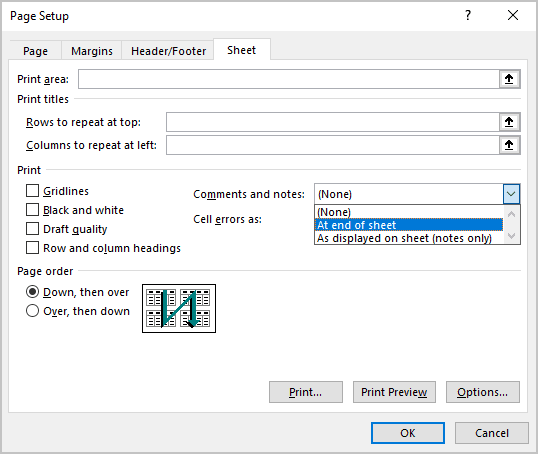Choose At end of sheet option
Image resolution: width=538 pixels, height=454 pixels.
409,225
